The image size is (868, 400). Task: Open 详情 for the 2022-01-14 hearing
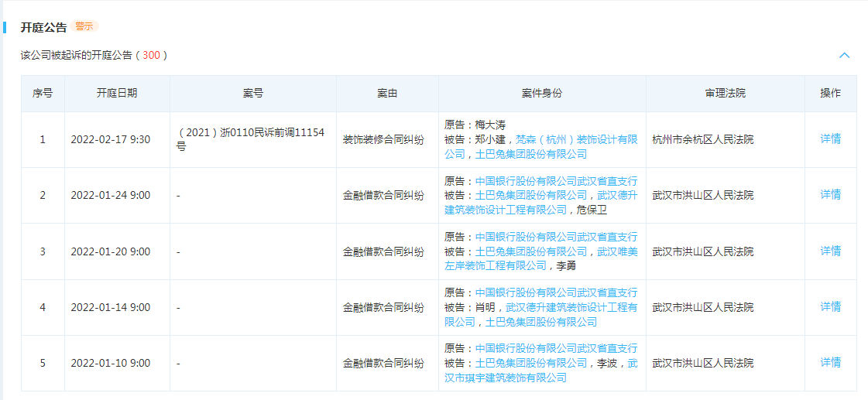coord(830,307)
